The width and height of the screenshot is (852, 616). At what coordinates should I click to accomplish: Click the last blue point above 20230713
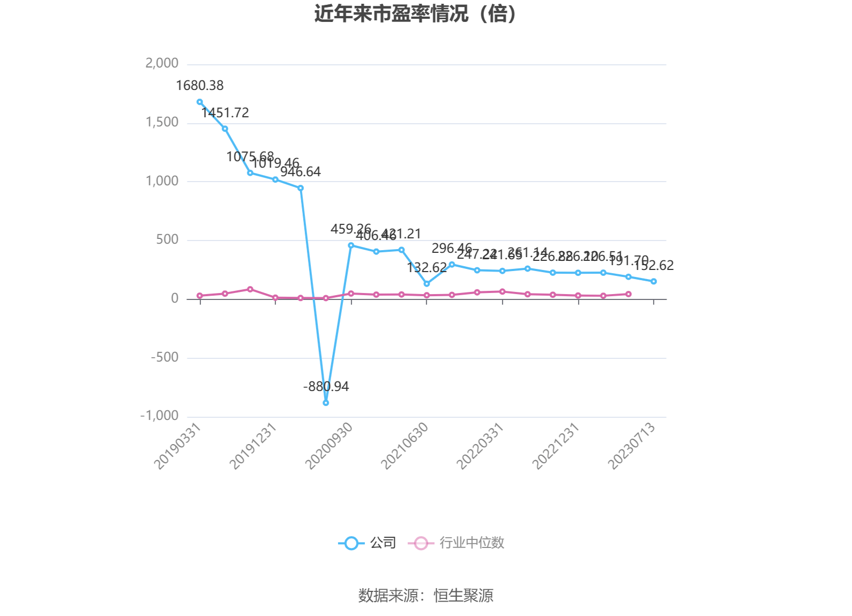654,281
